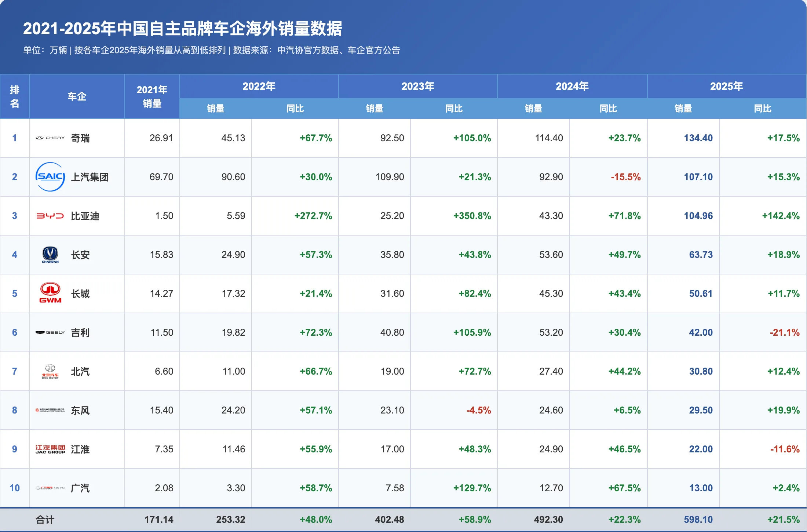Click total 2025 growth +21.5%
This screenshot has height=532, width=807.
784,520
